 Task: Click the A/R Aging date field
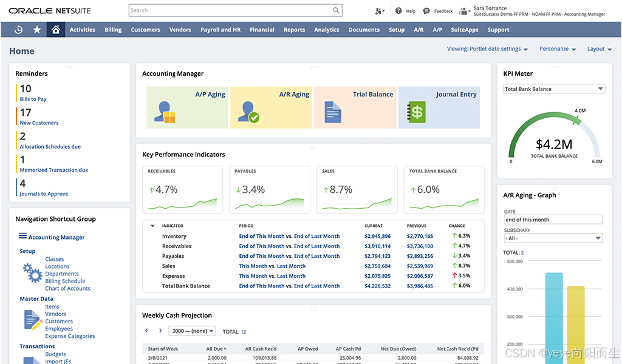(x=553, y=220)
